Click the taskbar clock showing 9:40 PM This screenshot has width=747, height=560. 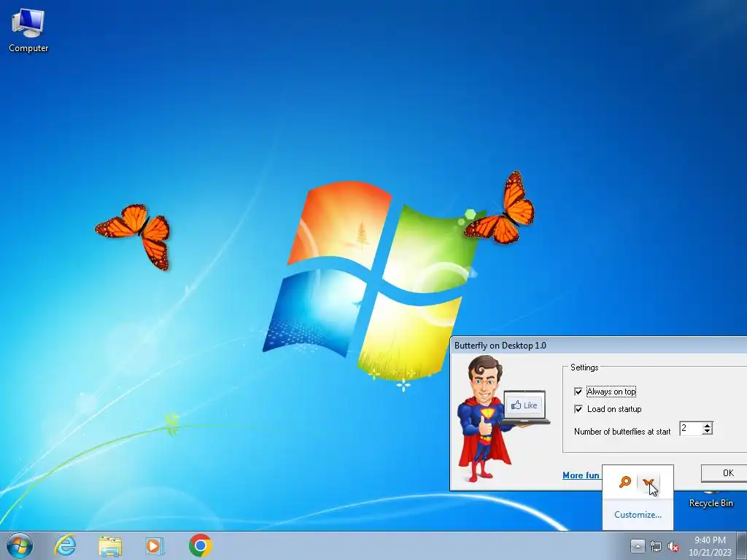click(710, 546)
